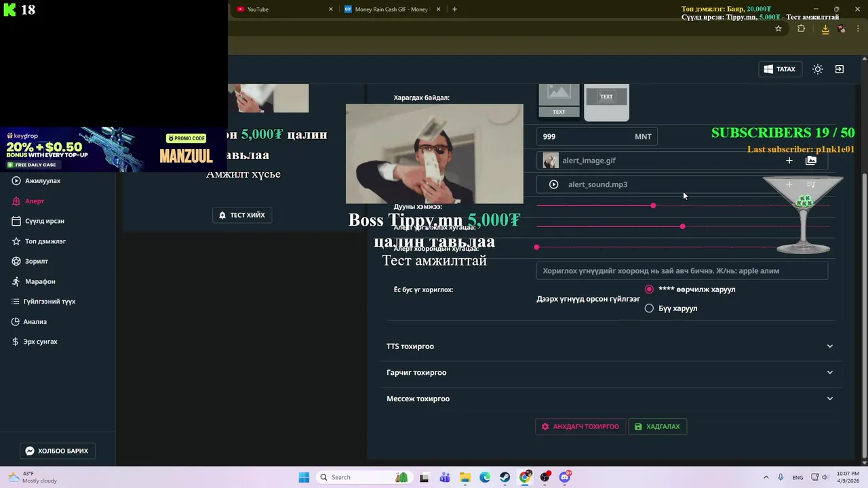Open image library icon for alert_image.gif
The image size is (868, 488).
click(x=810, y=161)
